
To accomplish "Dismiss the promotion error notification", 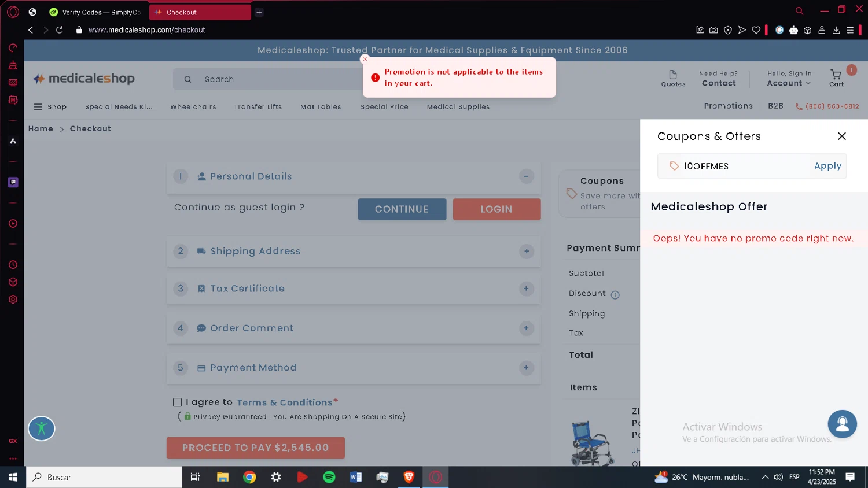I will tap(365, 59).
